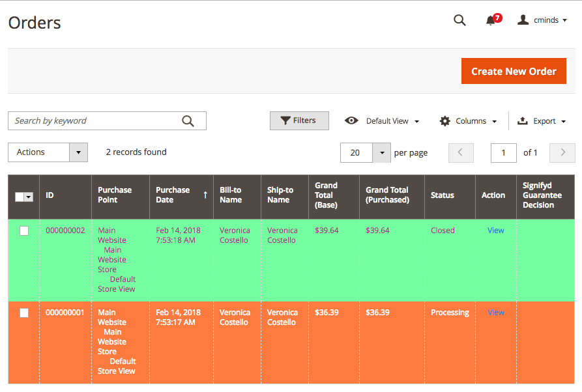Click the Create New Order button
The image size is (582, 392).
click(x=514, y=71)
